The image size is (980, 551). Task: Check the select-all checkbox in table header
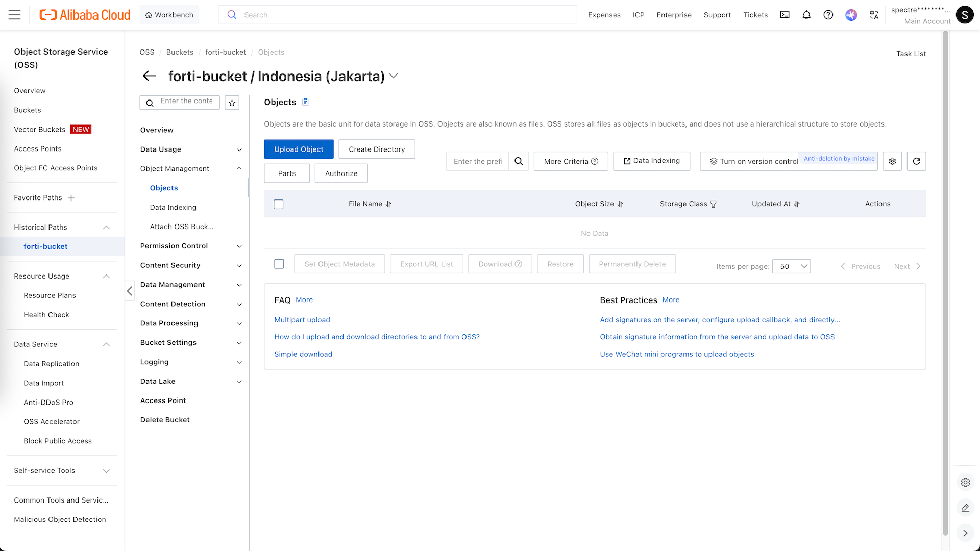[279, 204]
